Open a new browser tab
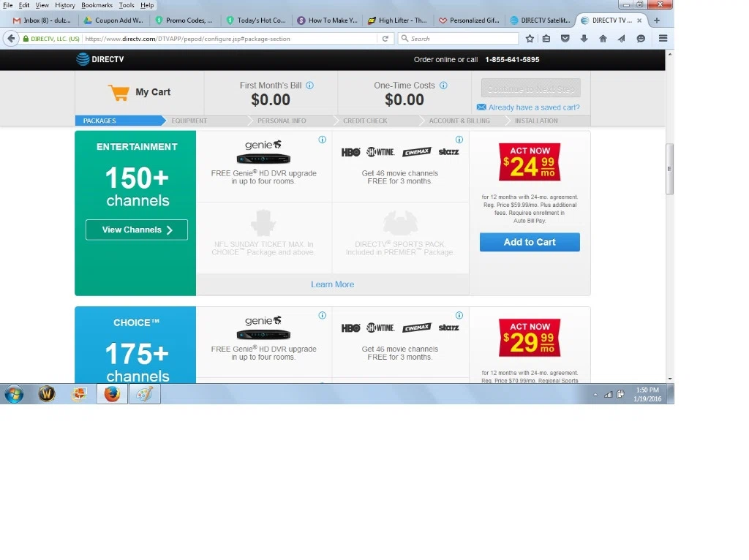Image resolution: width=749 pixels, height=560 pixels. (x=657, y=20)
